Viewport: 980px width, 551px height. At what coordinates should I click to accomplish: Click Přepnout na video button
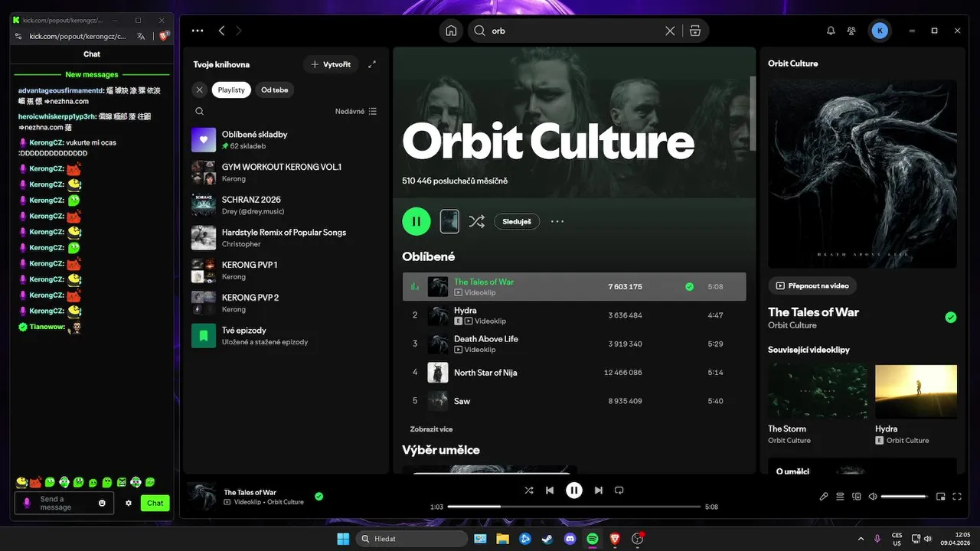pos(812,285)
